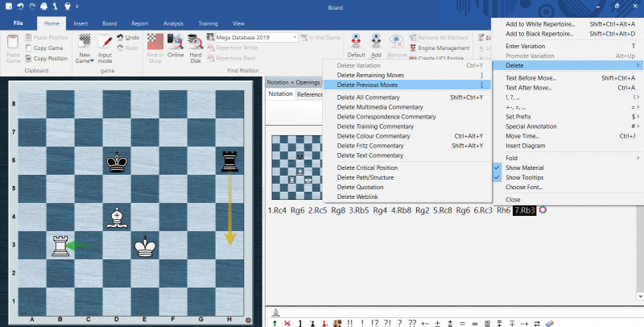Insert the +- winning evaluation symbol
Image resolution: width=644 pixels, height=327 pixels.
pos(425,323)
